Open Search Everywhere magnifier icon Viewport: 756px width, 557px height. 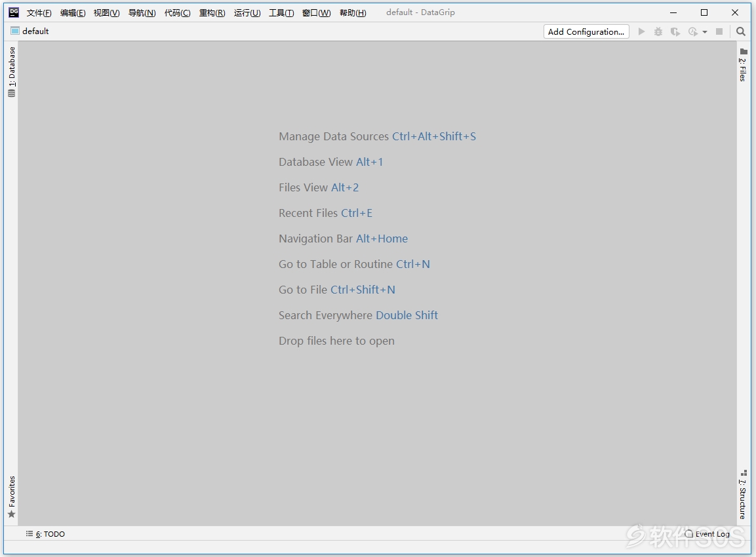741,32
